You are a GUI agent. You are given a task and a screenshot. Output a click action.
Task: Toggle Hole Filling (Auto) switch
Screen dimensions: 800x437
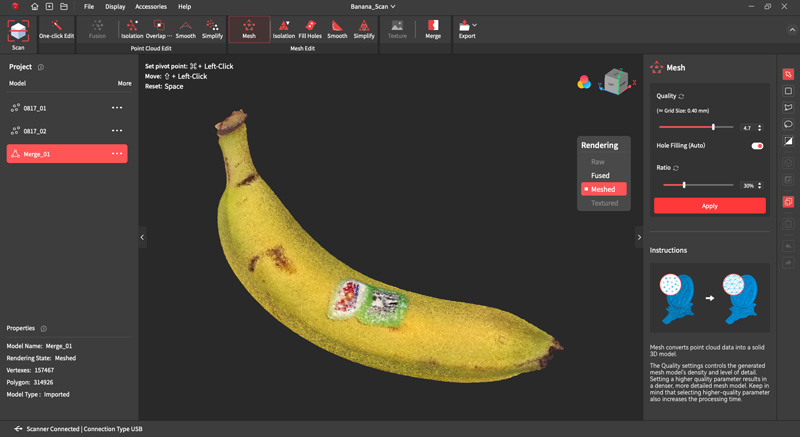[757, 146]
